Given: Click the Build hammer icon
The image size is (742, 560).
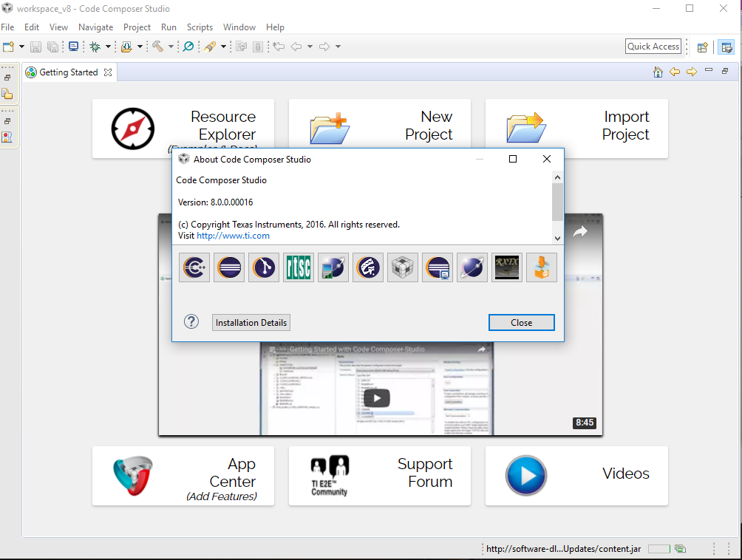Looking at the screenshot, I should pos(157,47).
